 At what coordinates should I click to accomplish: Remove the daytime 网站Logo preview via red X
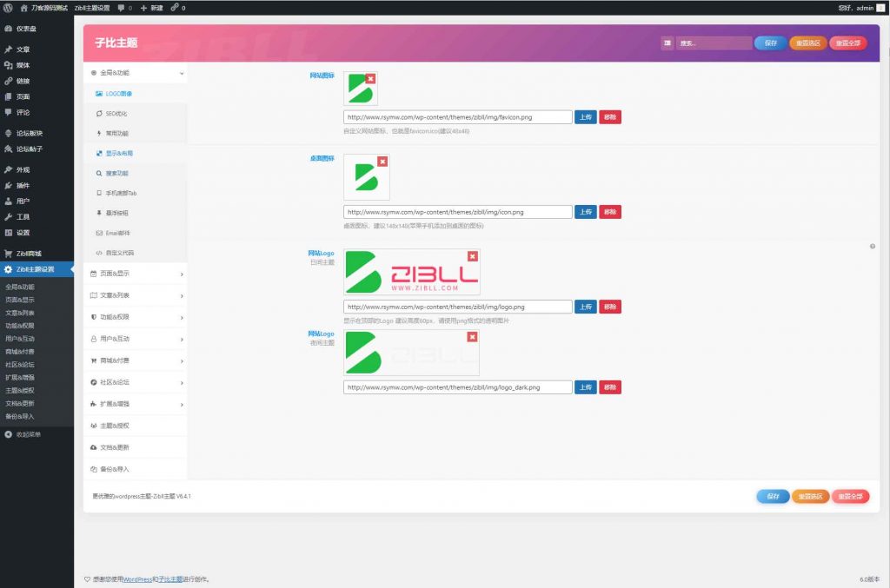(x=472, y=256)
